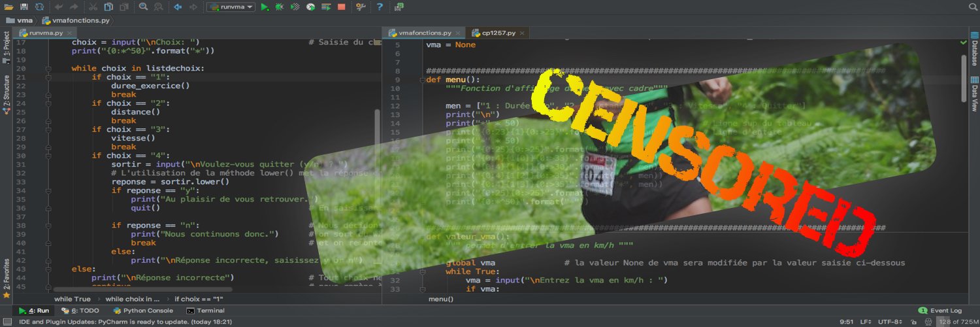Toggle the Data View tool window
The image size is (980, 327).
[x=974, y=94]
